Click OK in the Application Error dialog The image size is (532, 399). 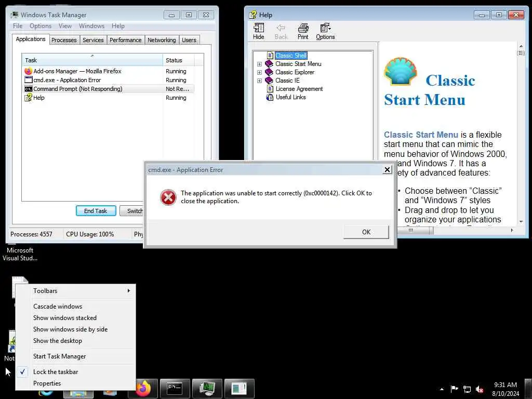pyautogui.click(x=366, y=232)
